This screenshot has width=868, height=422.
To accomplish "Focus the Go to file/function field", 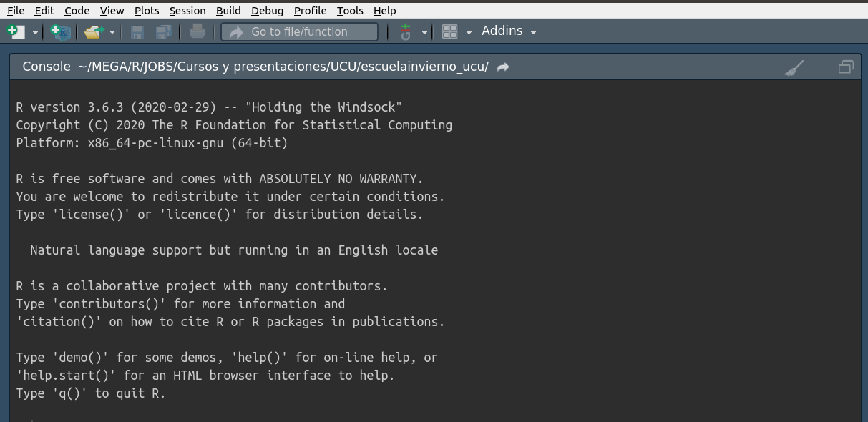I will pyautogui.click(x=299, y=31).
